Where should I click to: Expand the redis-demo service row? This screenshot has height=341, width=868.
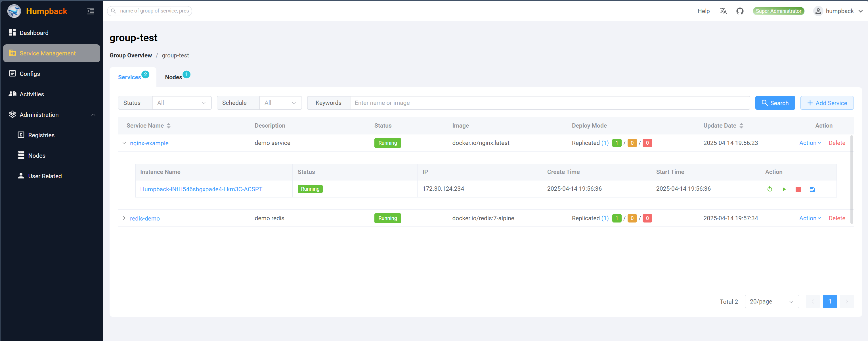[x=124, y=218]
